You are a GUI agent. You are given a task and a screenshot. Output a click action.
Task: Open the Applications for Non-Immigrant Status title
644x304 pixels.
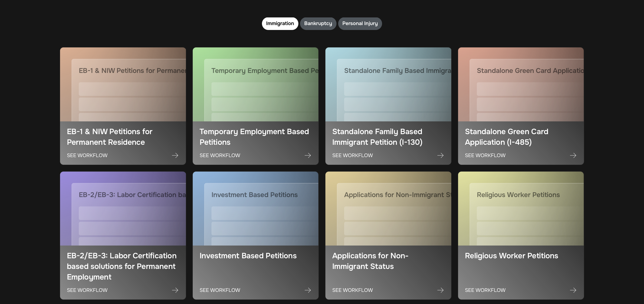[370, 261]
